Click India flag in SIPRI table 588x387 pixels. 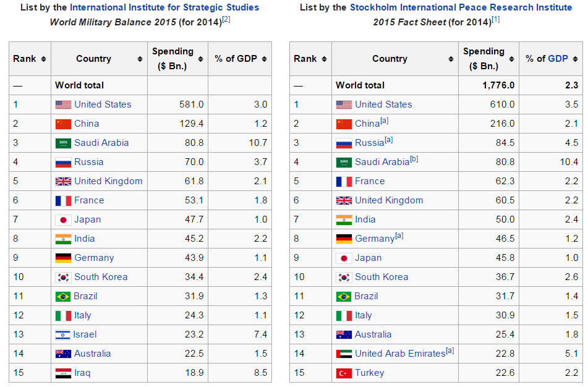pos(344,219)
